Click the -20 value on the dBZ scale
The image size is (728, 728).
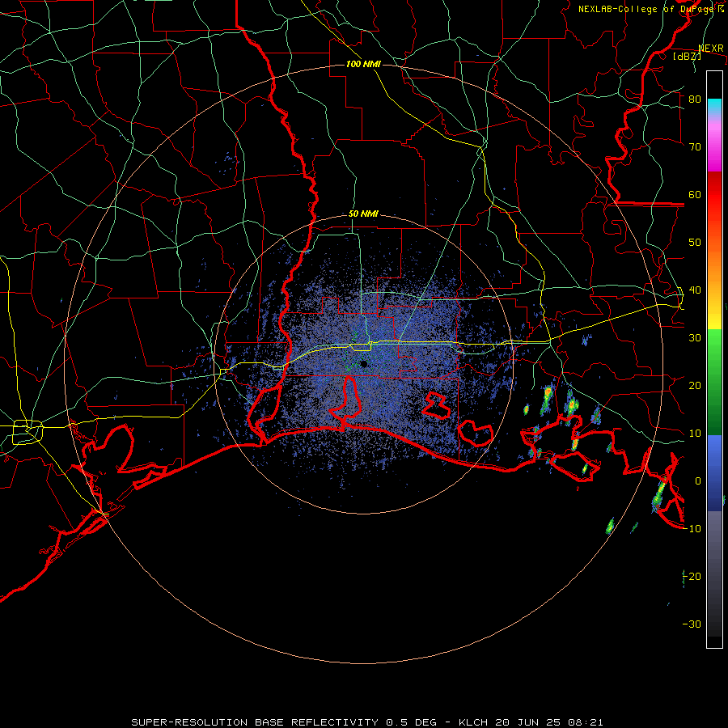click(x=692, y=576)
